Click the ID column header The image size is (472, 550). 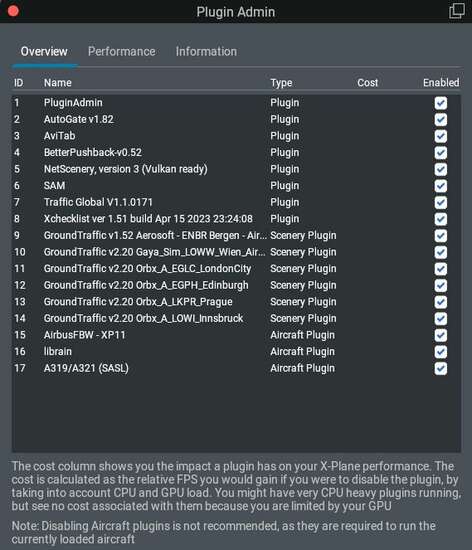point(18,83)
